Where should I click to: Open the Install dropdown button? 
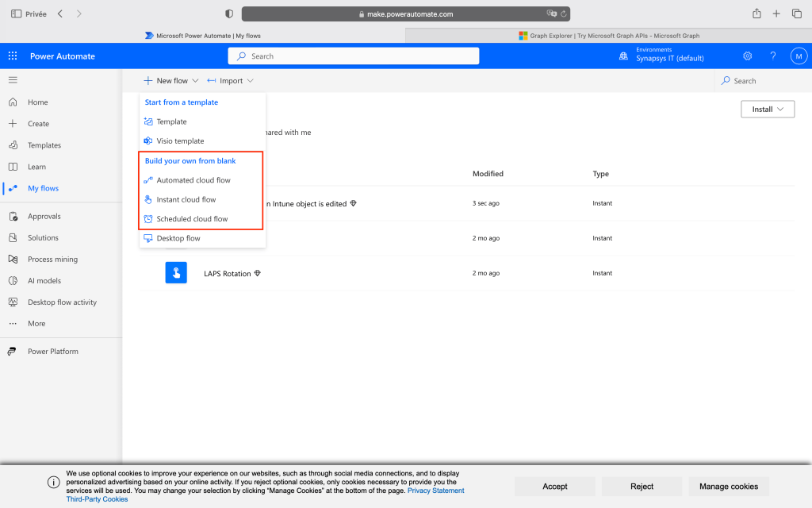click(767, 110)
